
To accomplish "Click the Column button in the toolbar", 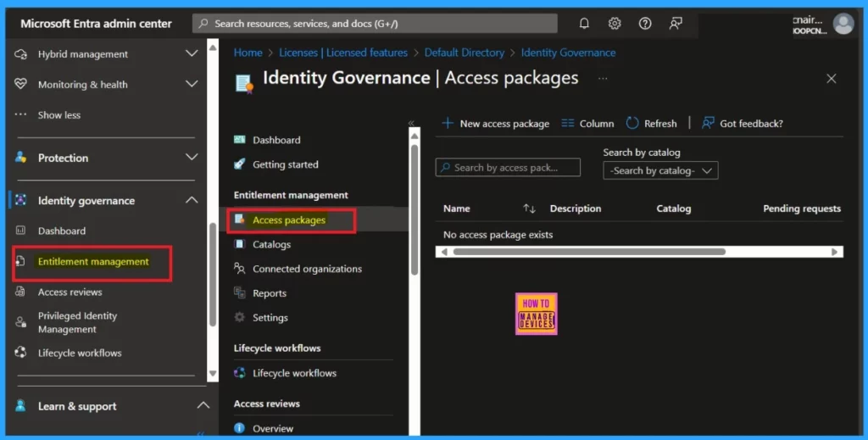I will 587,124.
